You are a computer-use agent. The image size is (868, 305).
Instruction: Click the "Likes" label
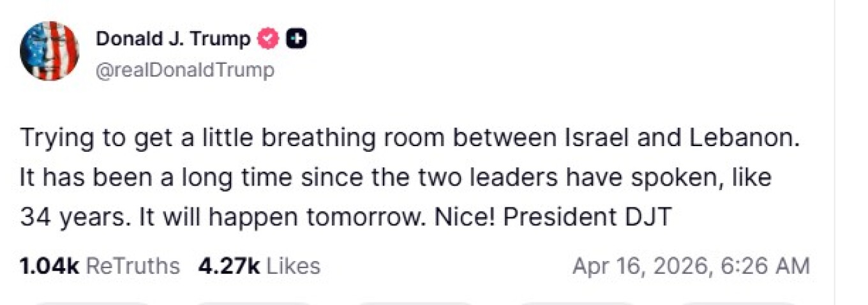click(x=292, y=265)
